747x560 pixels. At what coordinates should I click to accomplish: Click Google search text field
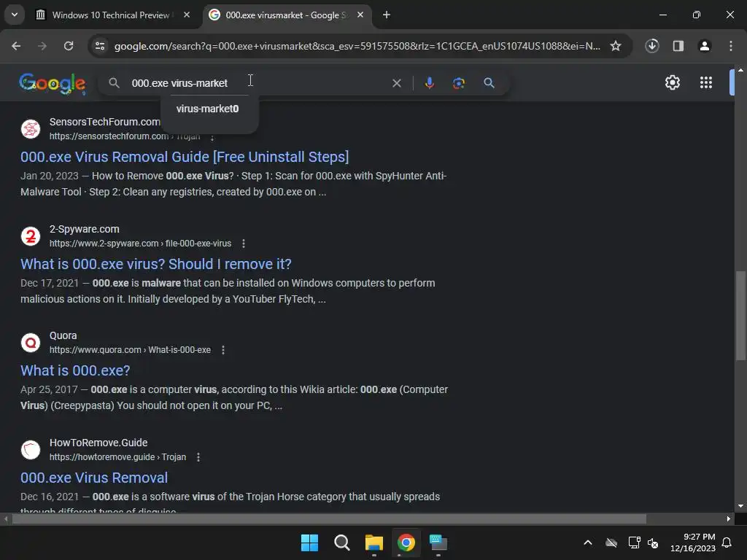pyautogui.click(x=258, y=83)
